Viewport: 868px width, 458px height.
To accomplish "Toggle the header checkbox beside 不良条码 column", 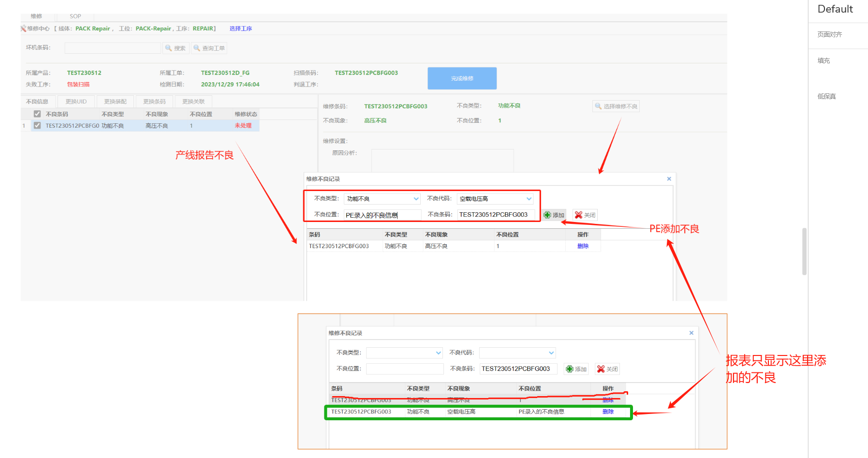I will [37, 114].
